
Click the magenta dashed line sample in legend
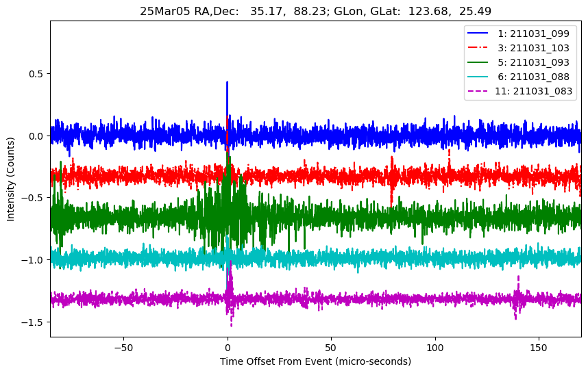(478, 91)
